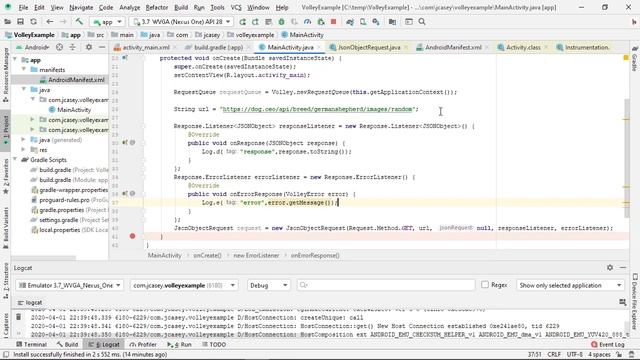Open the Refactor menu
This screenshot has width=640, height=360.
(157, 7)
